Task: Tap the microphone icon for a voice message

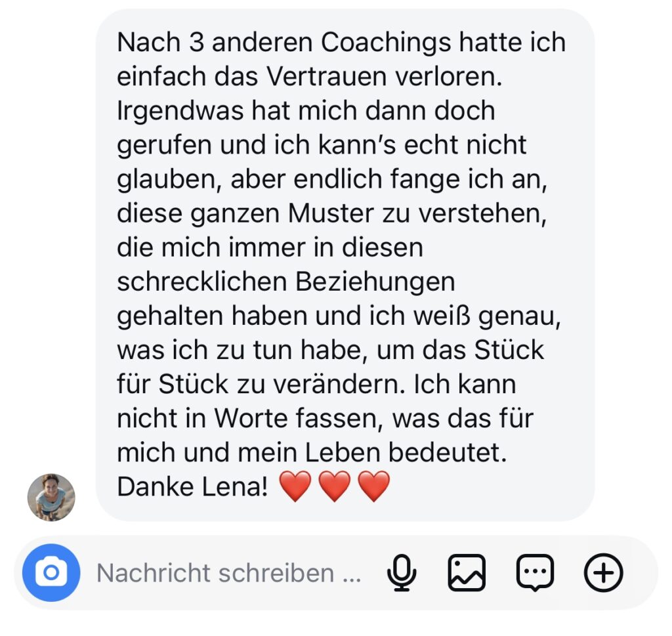Action: tap(402, 572)
